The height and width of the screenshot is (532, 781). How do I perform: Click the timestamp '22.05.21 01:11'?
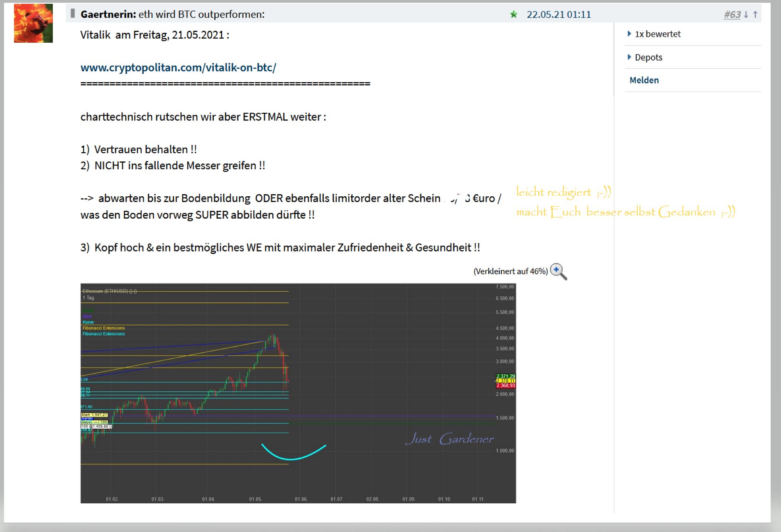pos(559,14)
